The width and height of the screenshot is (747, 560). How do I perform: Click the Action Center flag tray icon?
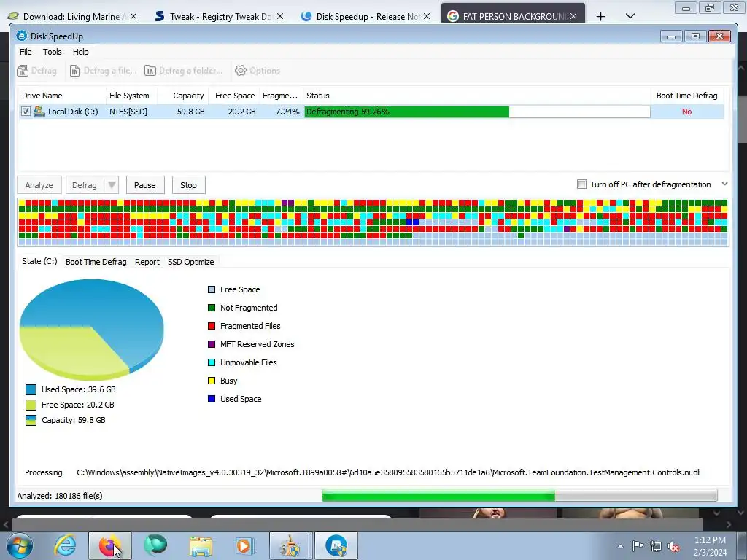pos(638,545)
